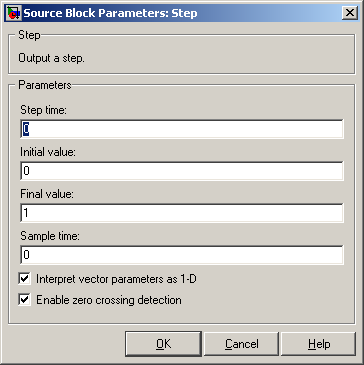Viewport: 364px width, 365px height.
Task: Click the 'Step time:' label
Action: [x=44, y=110]
